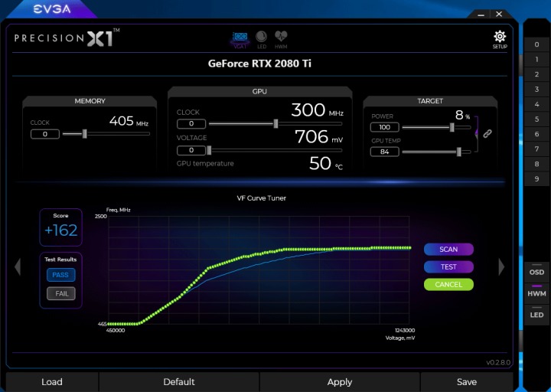551x392 pixels.
Task: Switch to the LED tab icon
Action: tap(262, 39)
